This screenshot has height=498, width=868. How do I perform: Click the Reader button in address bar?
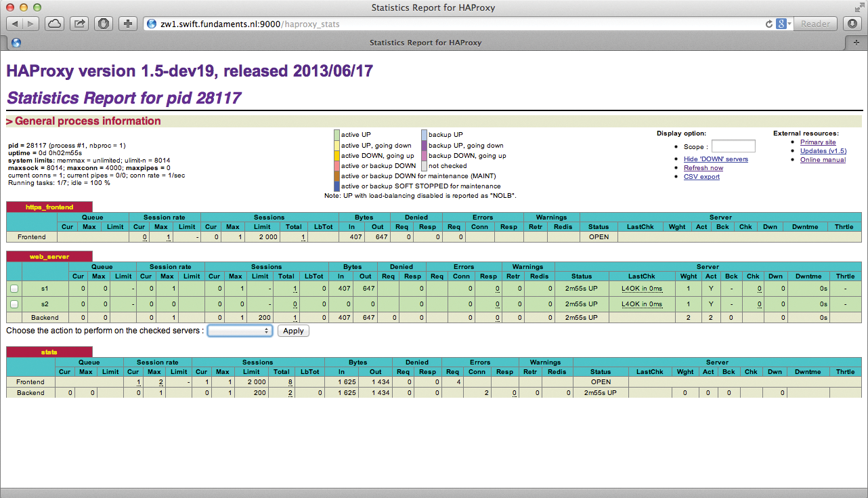[x=815, y=24]
